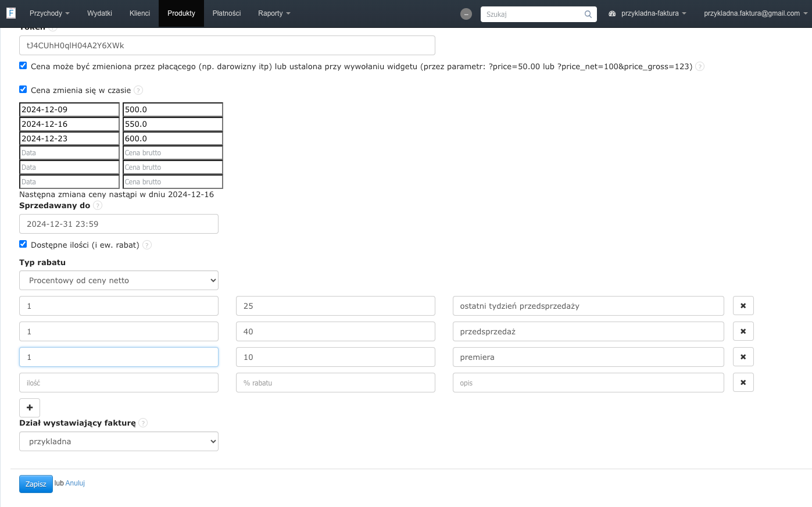
Task: Toggle 'Cena zmienia się w czasie' checkbox
Action: [x=23, y=90]
